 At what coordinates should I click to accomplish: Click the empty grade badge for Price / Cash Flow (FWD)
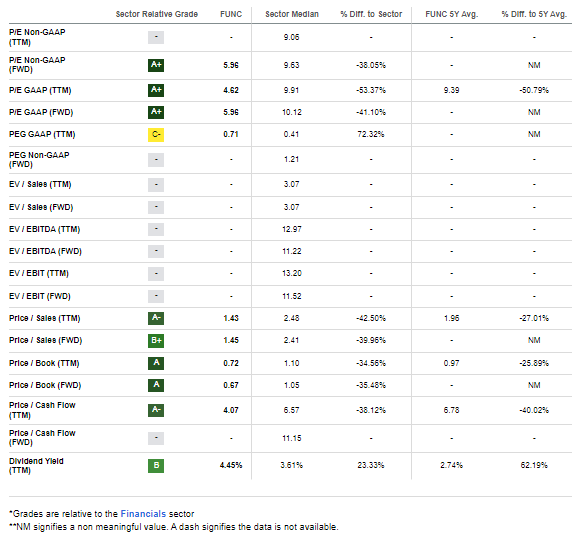click(x=156, y=438)
